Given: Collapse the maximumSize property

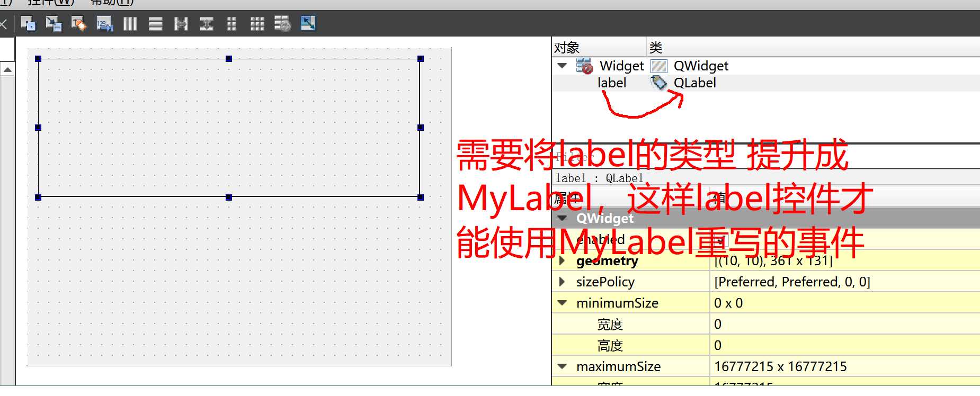Looking at the screenshot, I should click(x=563, y=366).
